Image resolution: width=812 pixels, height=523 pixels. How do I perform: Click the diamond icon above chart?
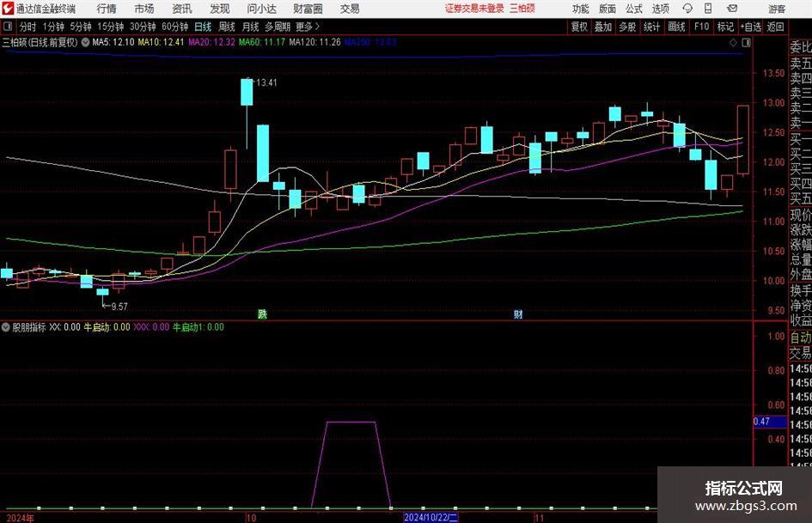[733, 42]
